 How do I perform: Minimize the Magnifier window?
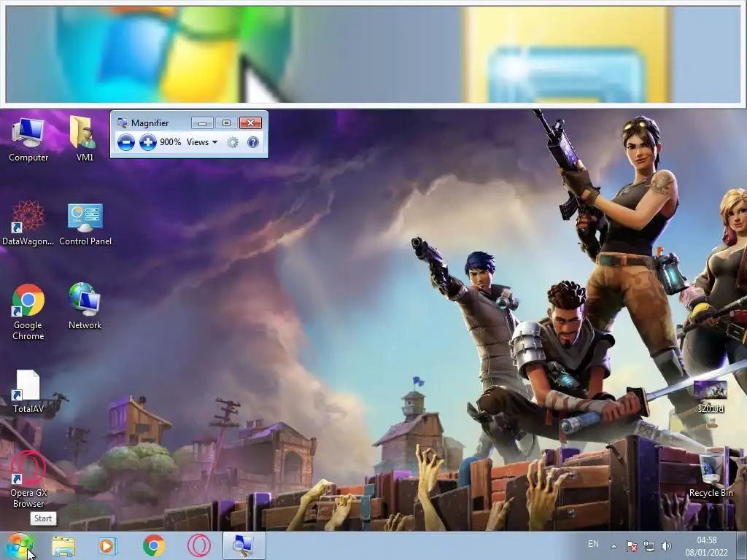click(x=202, y=123)
